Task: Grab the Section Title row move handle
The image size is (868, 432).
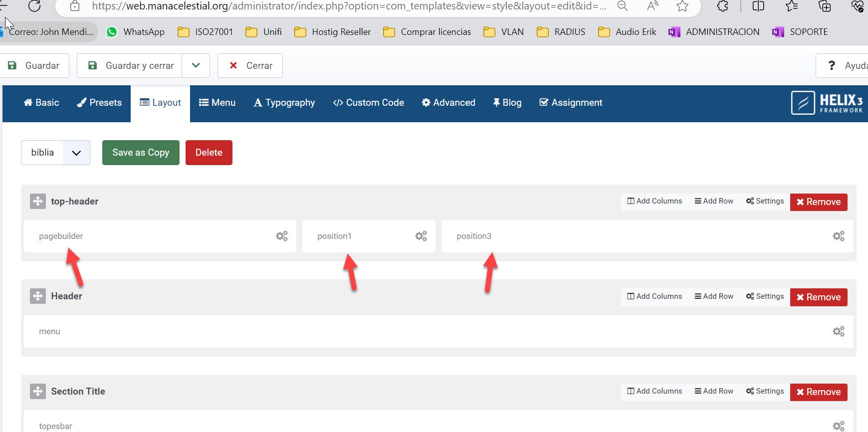Action: [x=38, y=391]
